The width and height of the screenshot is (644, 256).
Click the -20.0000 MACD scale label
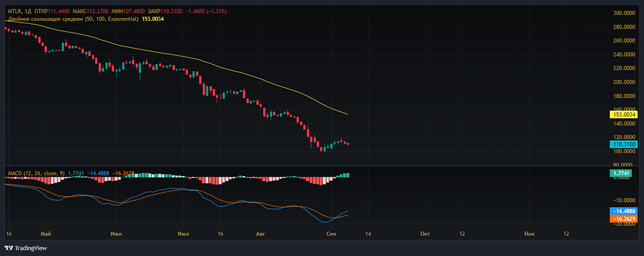[624, 224]
